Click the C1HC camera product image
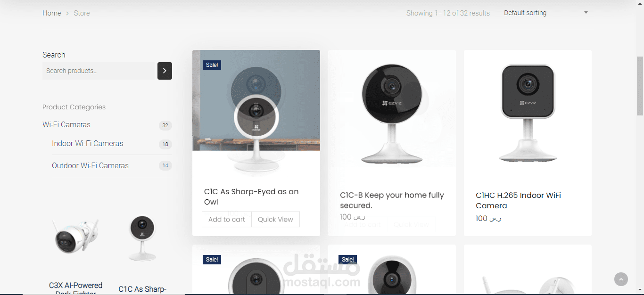The image size is (644, 295). pos(528,114)
